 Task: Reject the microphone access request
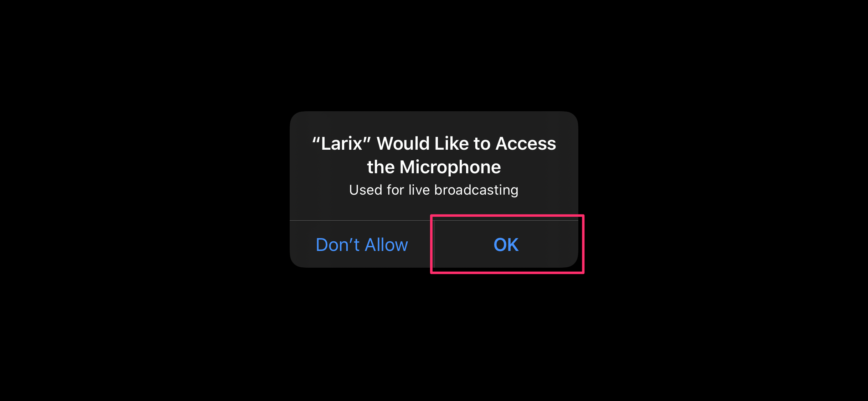[362, 244]
